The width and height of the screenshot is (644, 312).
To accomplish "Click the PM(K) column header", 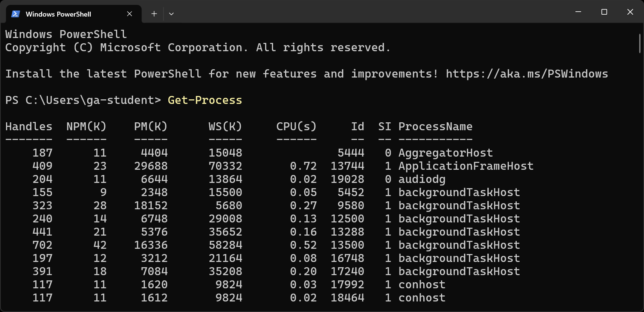I will click(x=151, y=126).
